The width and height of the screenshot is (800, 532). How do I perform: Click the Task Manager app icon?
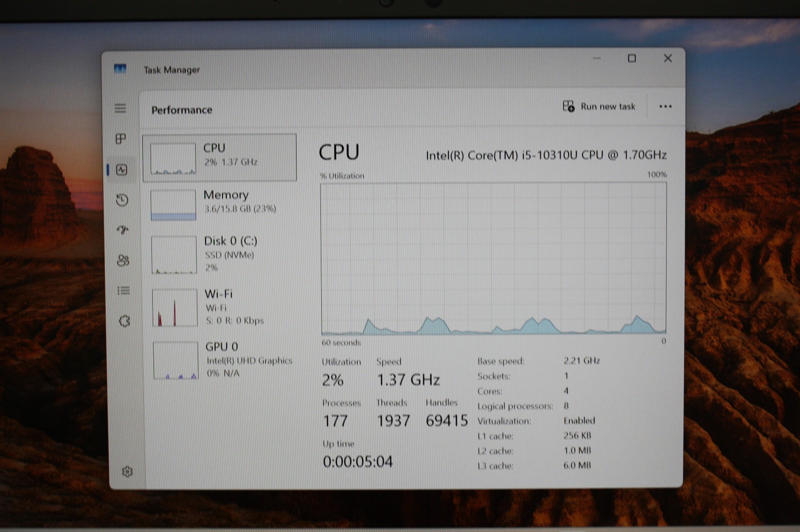pyautogui.click(x=120, y=68)
